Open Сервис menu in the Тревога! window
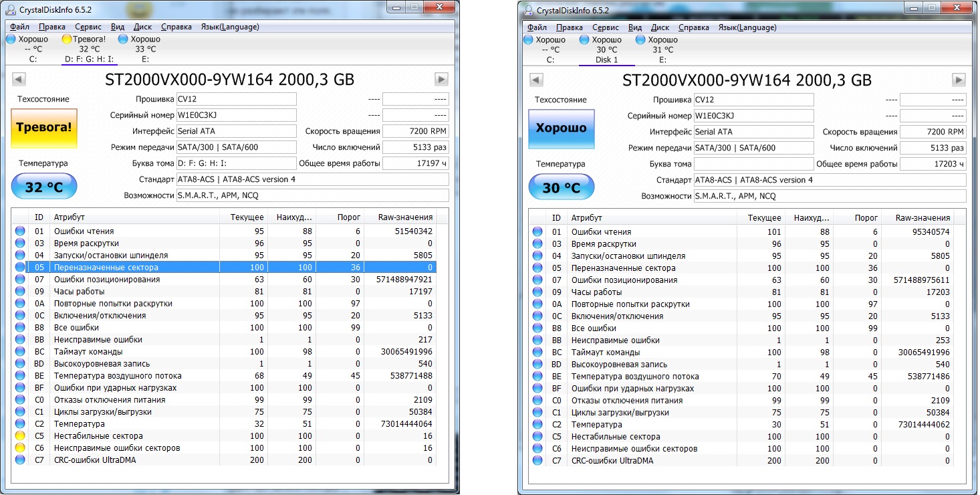Screen dimensions: 980x495 coord(88,27)
